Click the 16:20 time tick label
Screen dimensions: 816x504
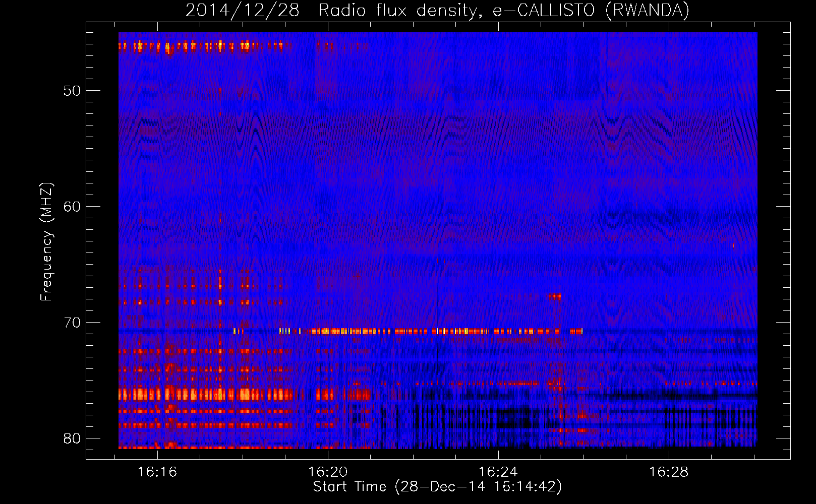point(328,472)
